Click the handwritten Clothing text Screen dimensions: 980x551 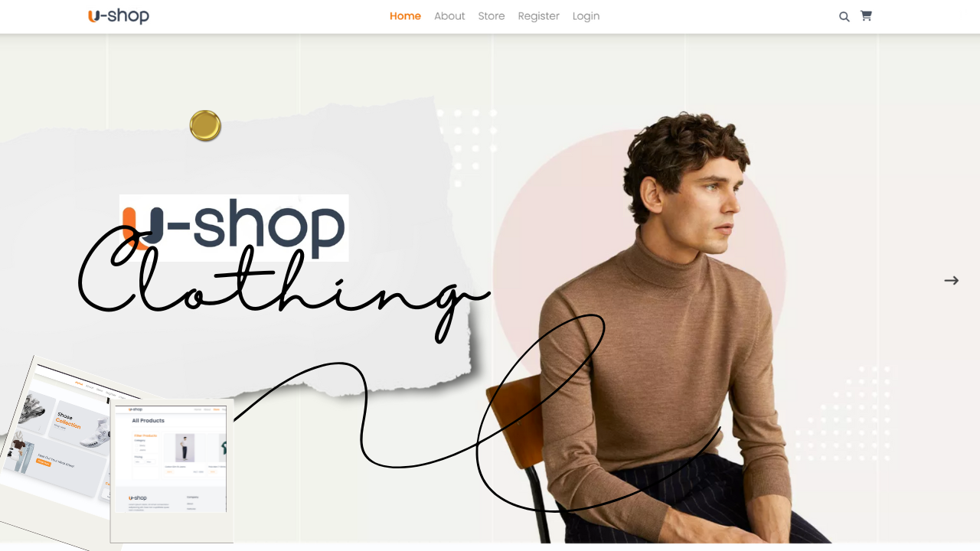coord(283,291)
